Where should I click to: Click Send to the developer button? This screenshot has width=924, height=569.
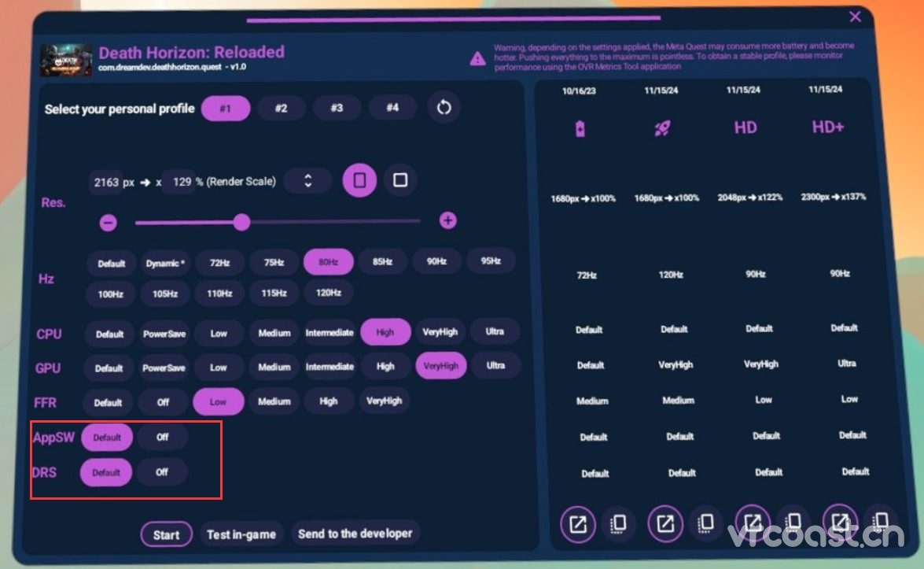[355, 534]
